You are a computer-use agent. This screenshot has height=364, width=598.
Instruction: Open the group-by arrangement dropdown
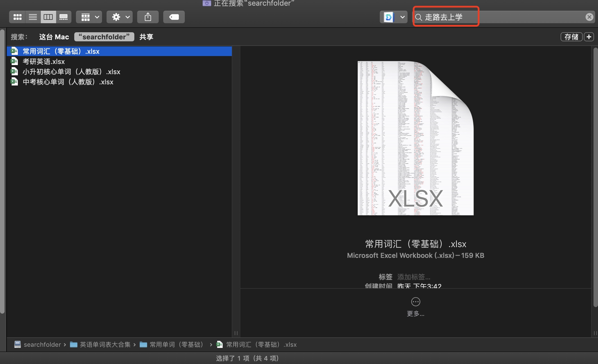[x=89, y=17]
